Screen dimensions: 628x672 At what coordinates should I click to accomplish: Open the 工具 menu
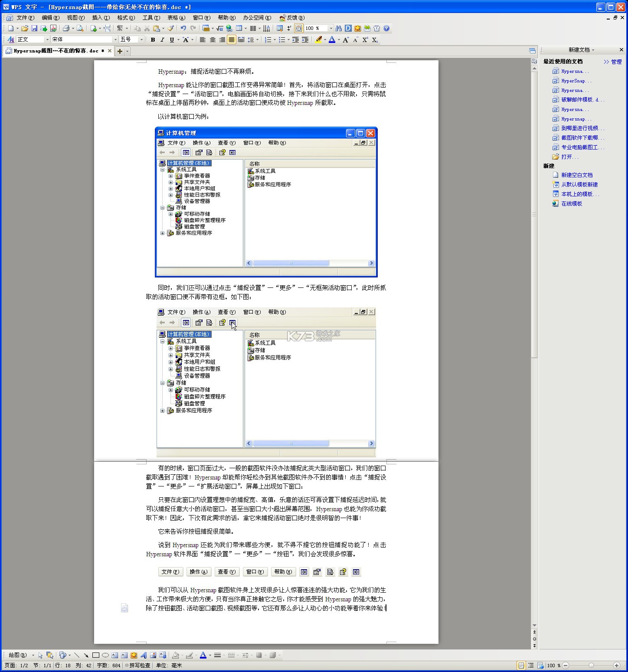151,18
